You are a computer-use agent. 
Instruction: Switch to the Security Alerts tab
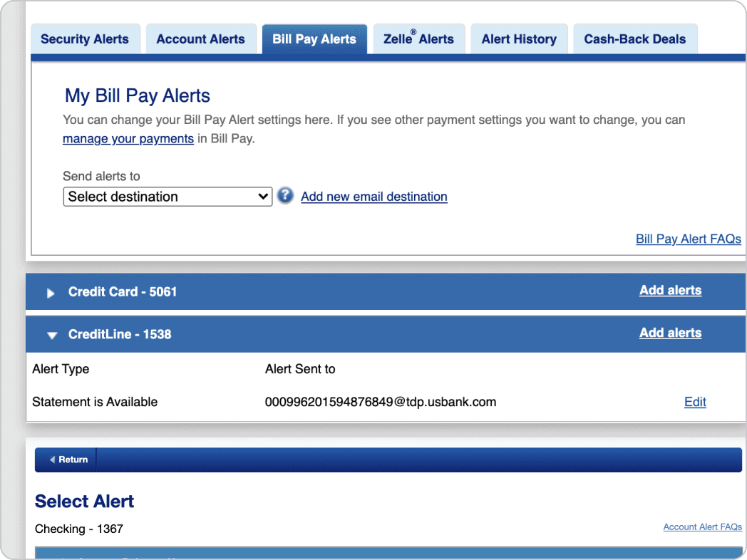coord(86,39)
